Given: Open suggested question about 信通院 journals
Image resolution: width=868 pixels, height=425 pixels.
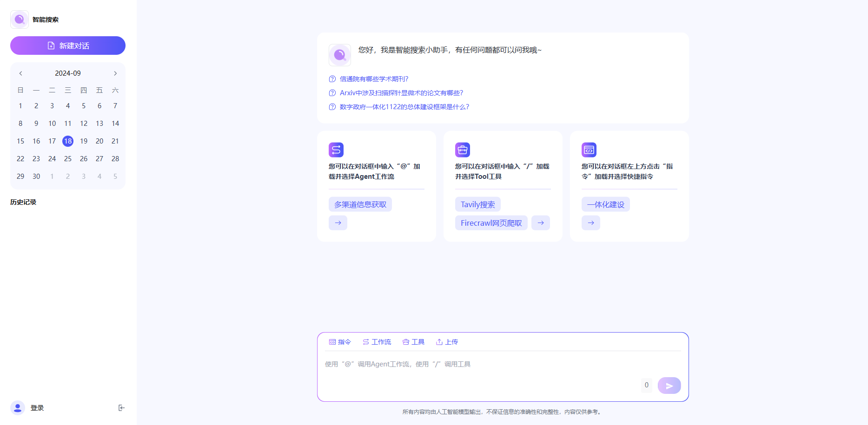Looking at the screenshot, I should click(x=374, y=79).
